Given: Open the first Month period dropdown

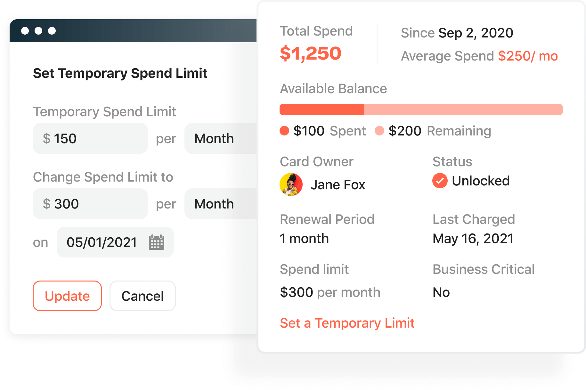Looking at the screenshot, I should tap(214, 138).
